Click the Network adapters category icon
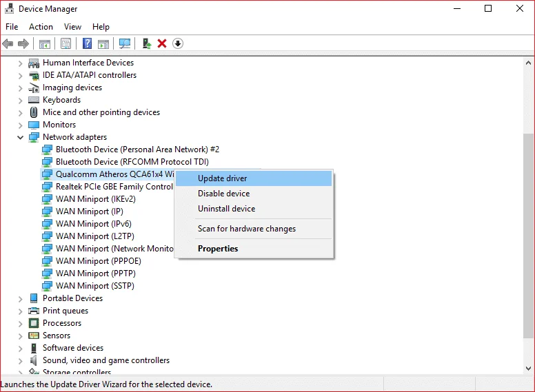The image size is (535, 392). pyautogui.click(x=34, y=137)
